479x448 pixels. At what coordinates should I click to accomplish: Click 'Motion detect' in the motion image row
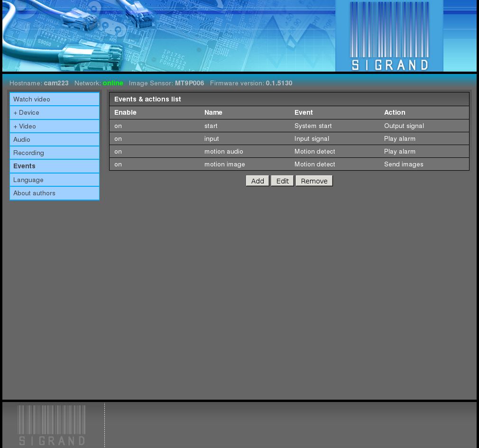click(314, 165)
